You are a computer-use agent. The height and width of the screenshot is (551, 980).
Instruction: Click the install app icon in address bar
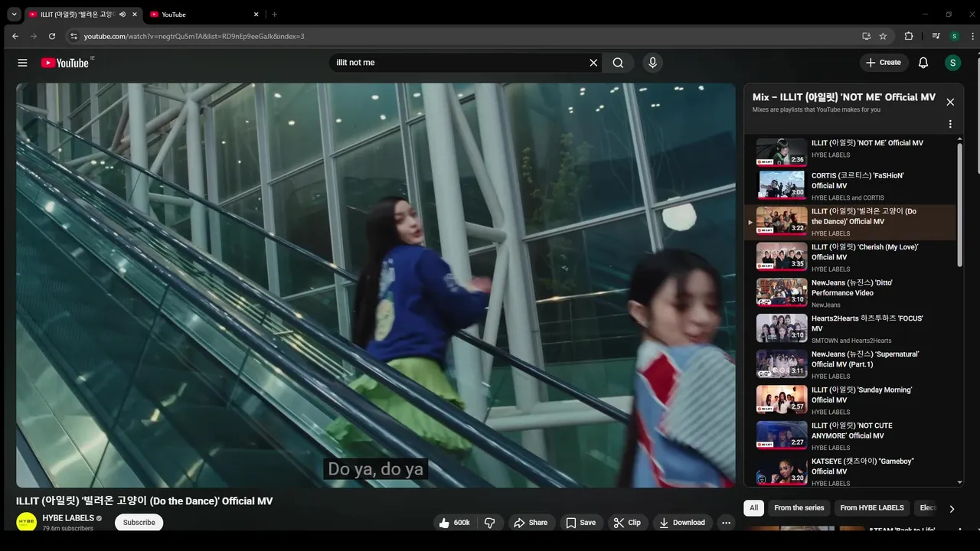pos(866,36)
